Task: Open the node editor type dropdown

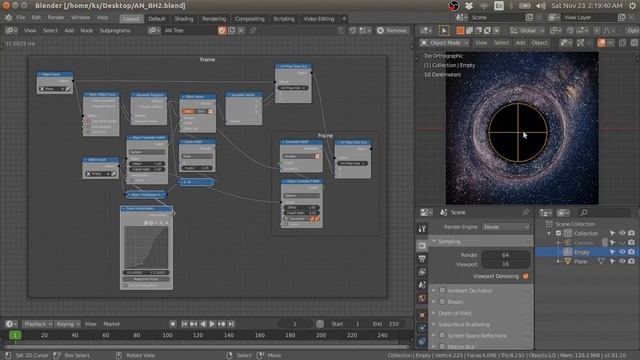Action: tap(11, 31)
